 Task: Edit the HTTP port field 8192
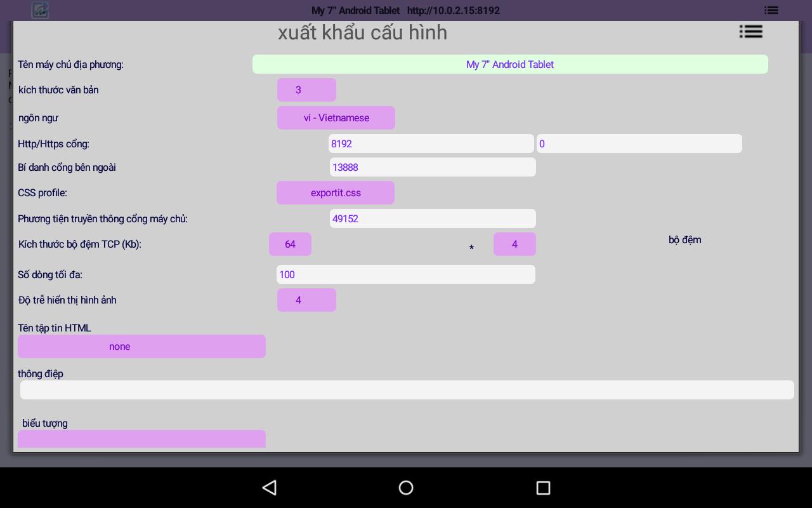coord(431,144)
